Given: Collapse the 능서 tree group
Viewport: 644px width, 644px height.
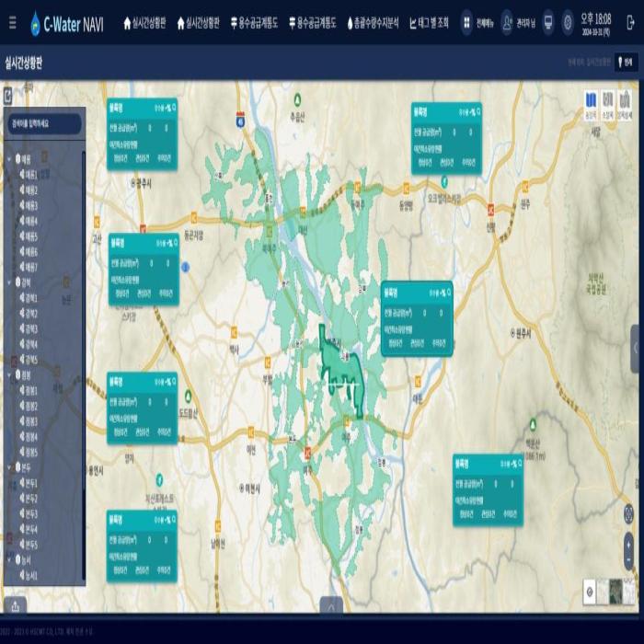Looking at the screenshot, I should (9, 559).
